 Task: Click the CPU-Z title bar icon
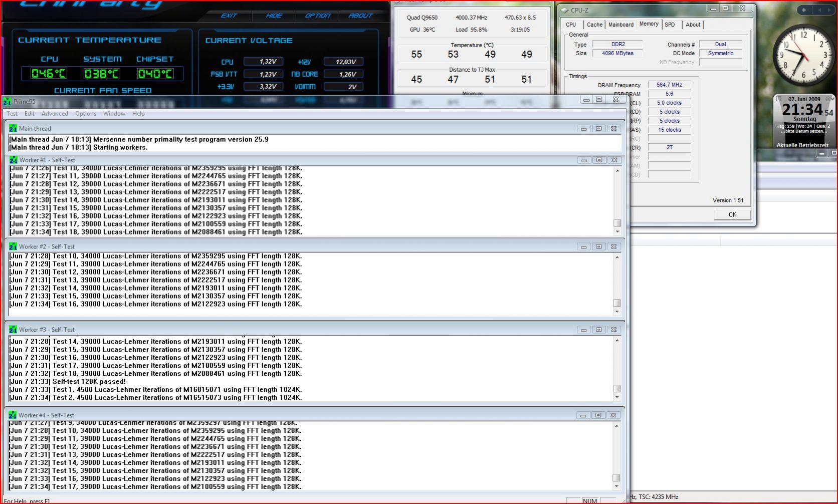[x=565, y=10]
